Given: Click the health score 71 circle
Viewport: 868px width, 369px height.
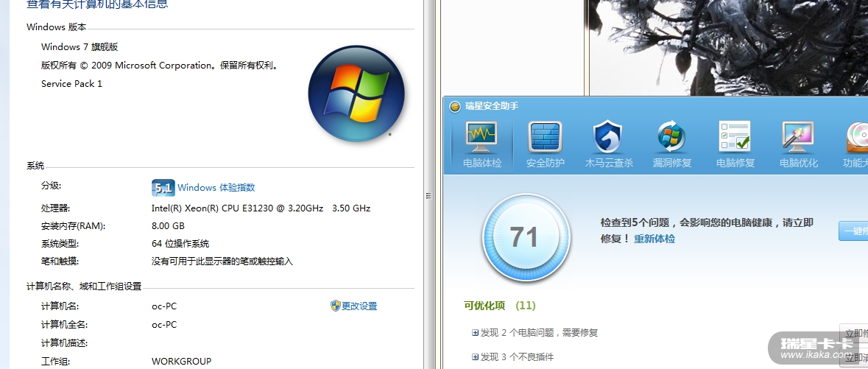Looking at the screenshot, I should pyautogui.click(x=526, y=238).
